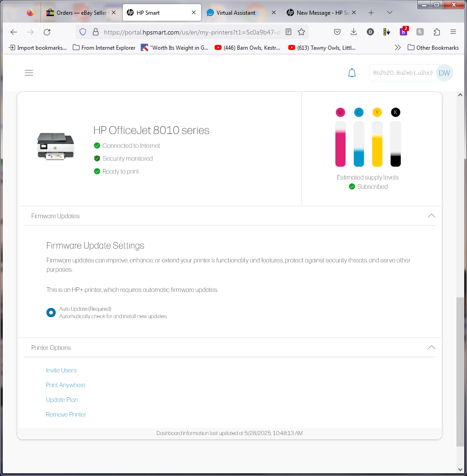This screenshot has width=467, height=476.
Task: Open the HP Smart hamburger menu
Action: 29,73
